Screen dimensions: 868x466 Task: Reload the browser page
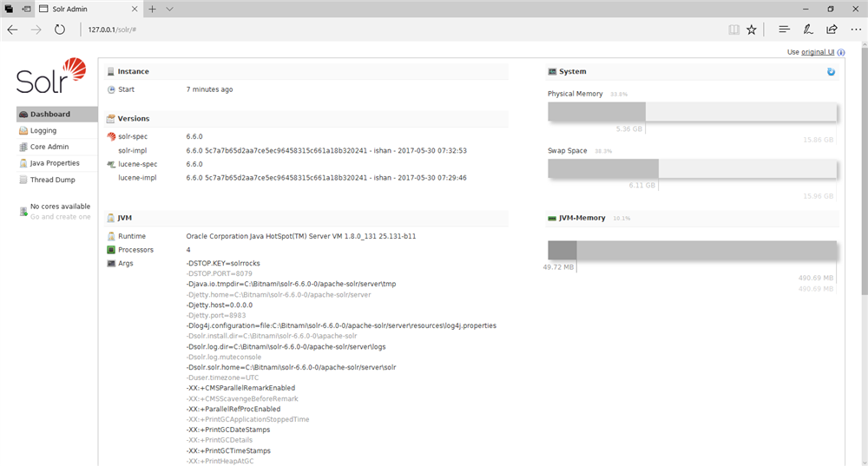60,30
